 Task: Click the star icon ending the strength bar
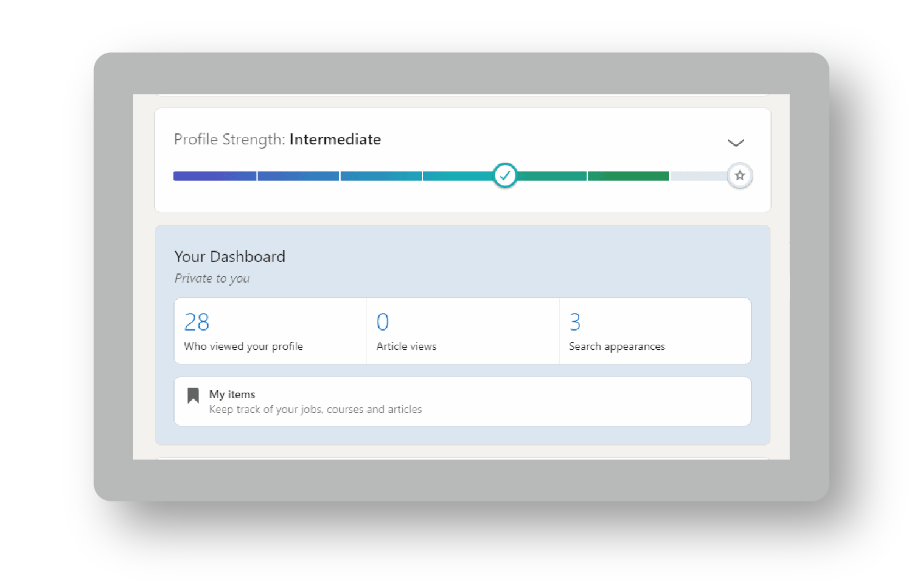[x=740, y=176]
